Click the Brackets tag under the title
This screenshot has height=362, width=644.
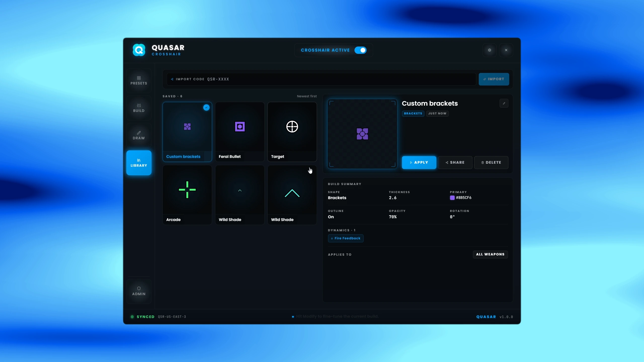[413, 114]
